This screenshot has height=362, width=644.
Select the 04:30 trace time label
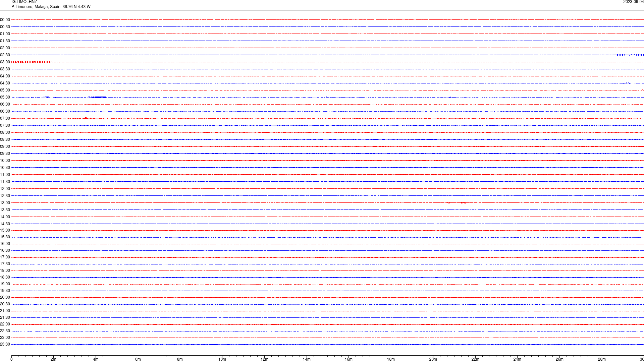[x=5, y=83]
